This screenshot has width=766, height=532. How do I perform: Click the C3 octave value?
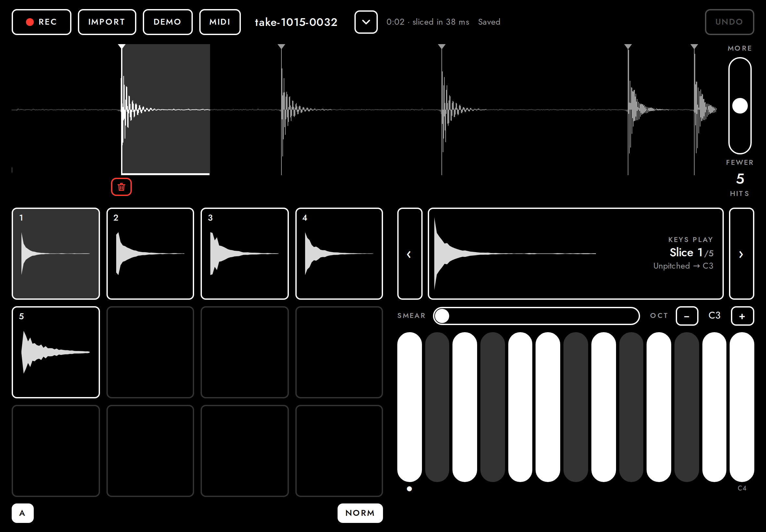pyautogui.click(x=714, y=315)
